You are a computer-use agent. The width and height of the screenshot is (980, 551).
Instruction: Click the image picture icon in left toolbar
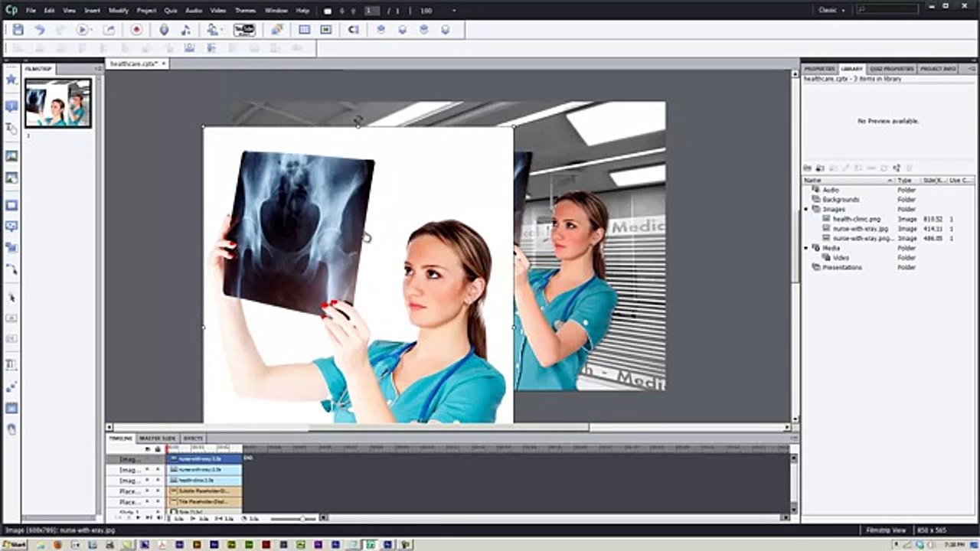(x=11, y=155)
